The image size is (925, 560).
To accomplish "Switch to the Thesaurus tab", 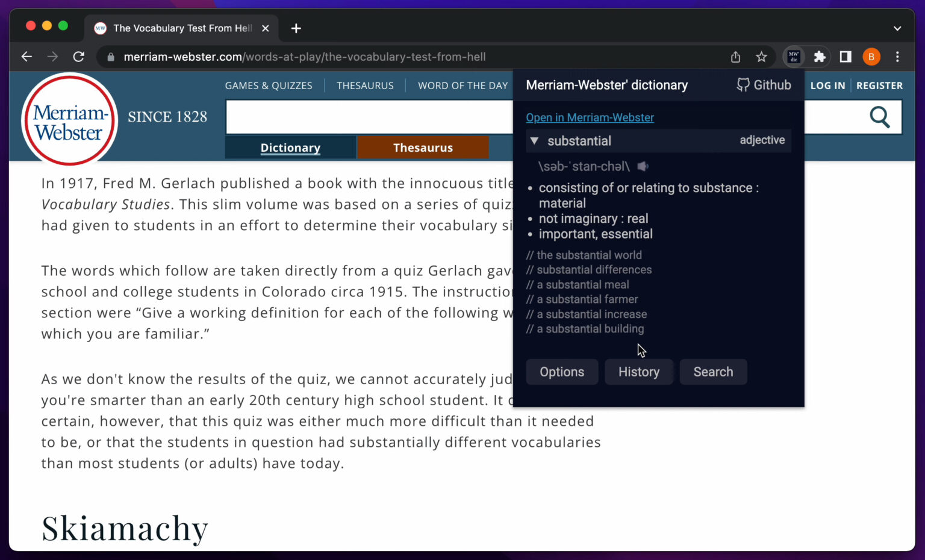I will pos(423,147).
